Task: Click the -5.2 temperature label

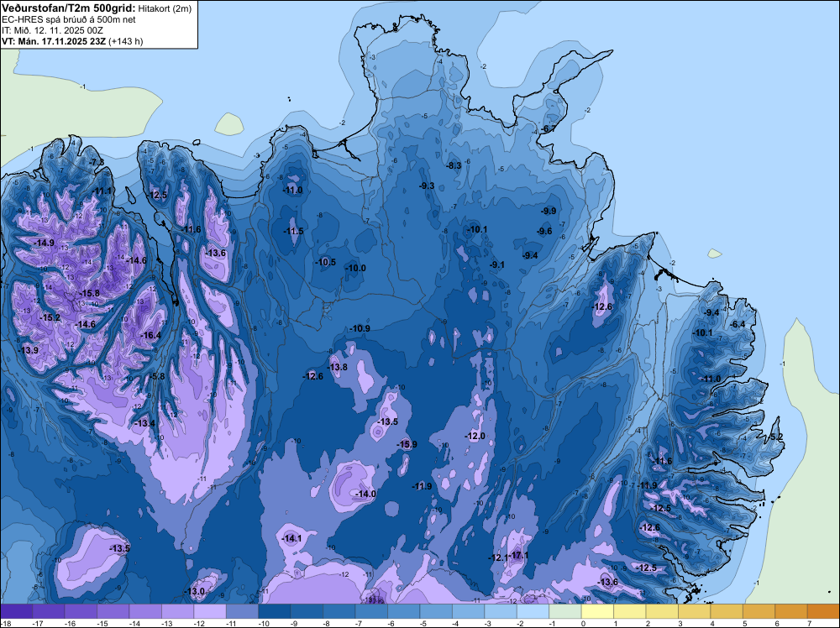Action: [777, 437]
